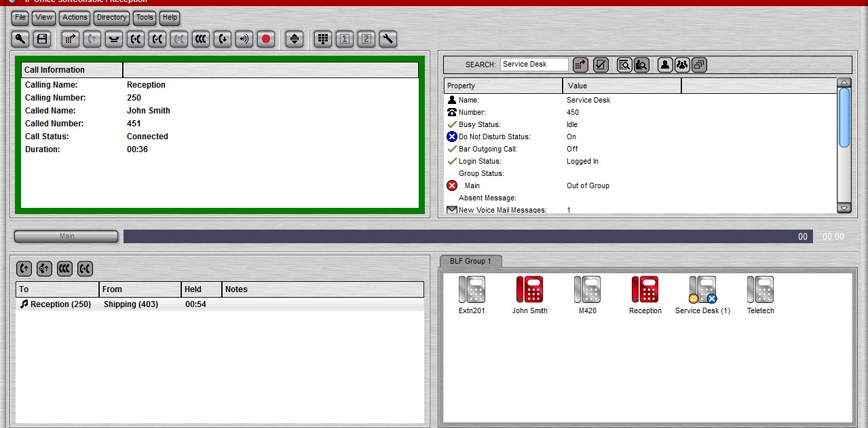
Task: Select the held call from Shipping (403)
Action: (x=130, y=304)
